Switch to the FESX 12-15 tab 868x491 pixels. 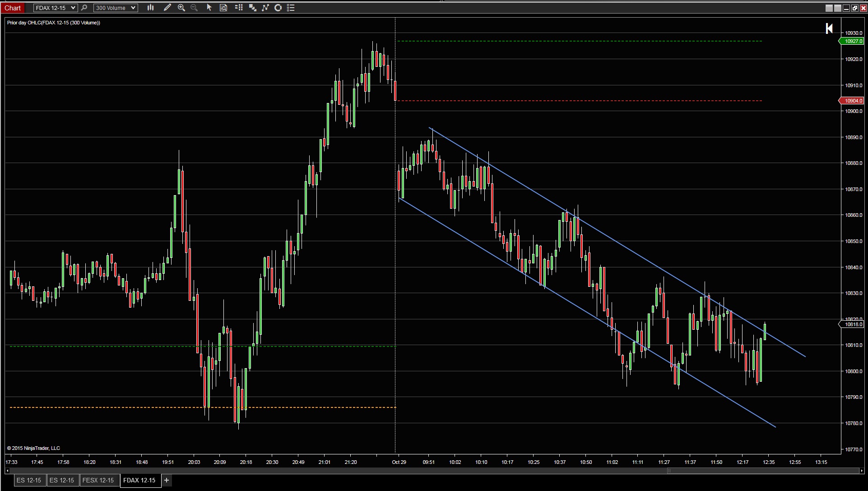(x=98, y=480)
